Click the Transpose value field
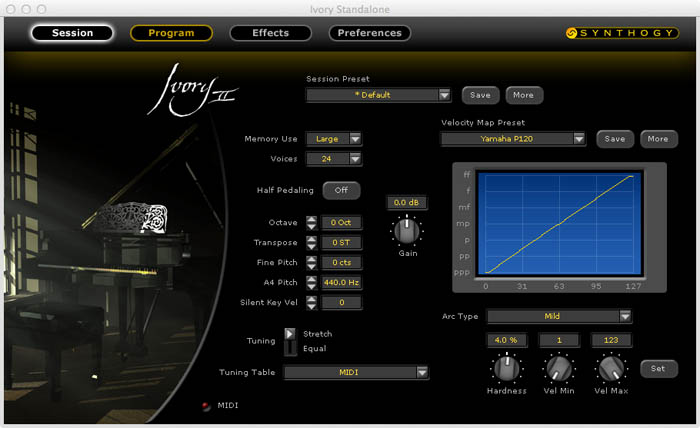700x428 pixels. coord(342,243)
